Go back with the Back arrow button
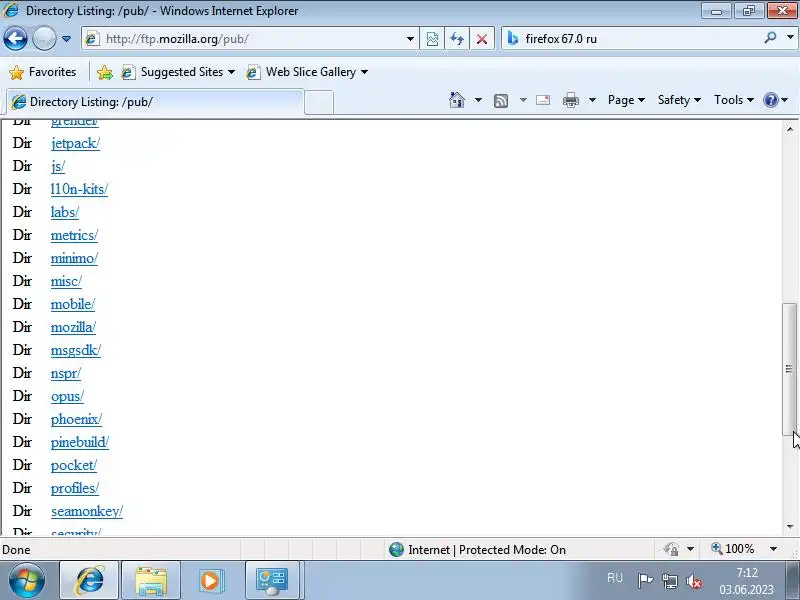The image size is (800, 600). (15, 38)
